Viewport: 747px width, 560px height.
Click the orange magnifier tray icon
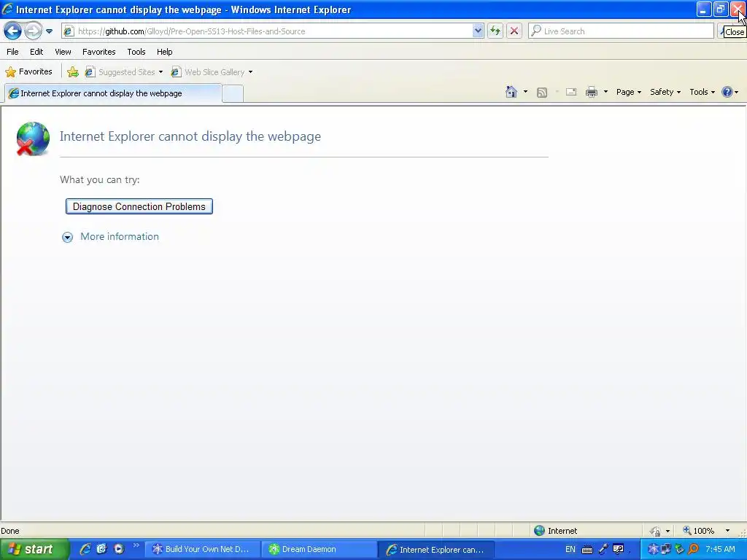[x=693, y=549]
